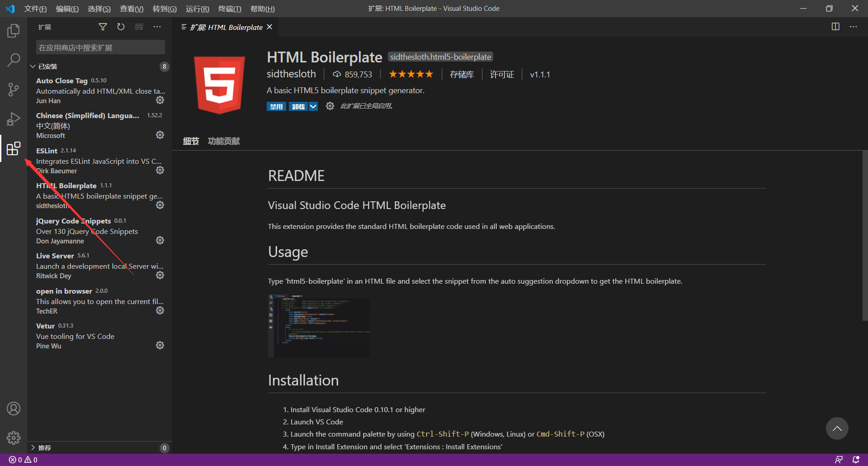Clear extensions search results icon

click(x=139, y=27)
